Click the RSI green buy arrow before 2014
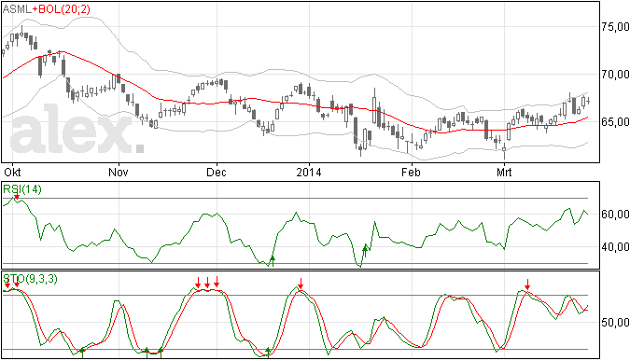Screen dimensions: 644x361 273,261
